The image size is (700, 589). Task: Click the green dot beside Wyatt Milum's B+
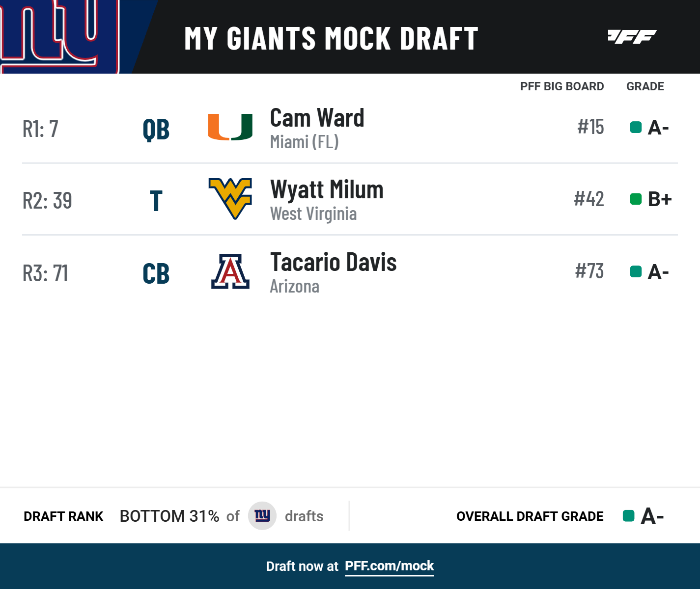click(636, 199)
